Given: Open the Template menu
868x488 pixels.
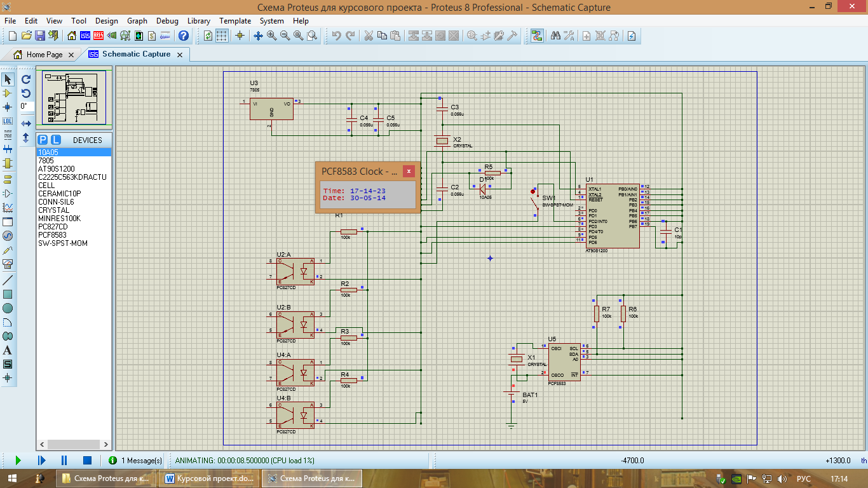Looking at the screenshot, I should click(x=235, y=21).
